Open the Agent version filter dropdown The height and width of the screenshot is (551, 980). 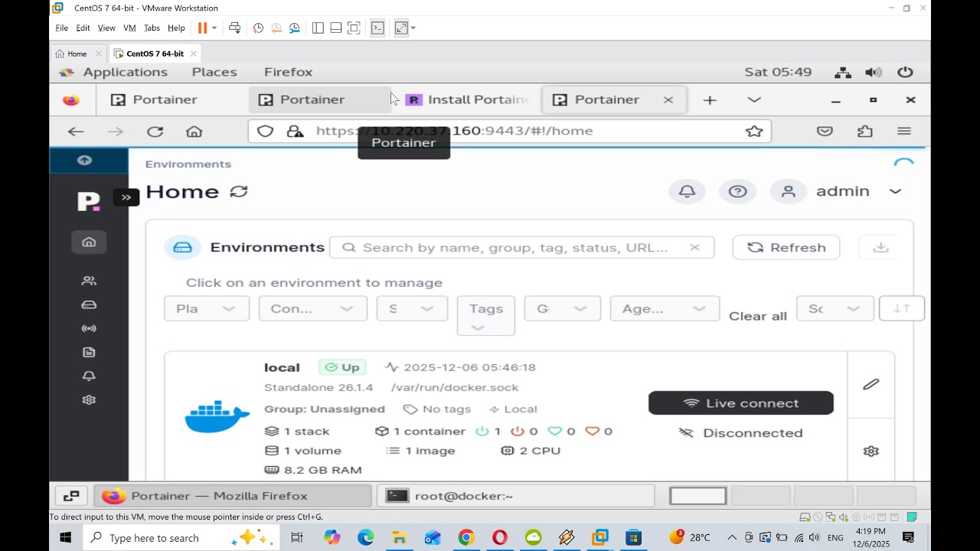pyautogui.click(x=665, y=308)
